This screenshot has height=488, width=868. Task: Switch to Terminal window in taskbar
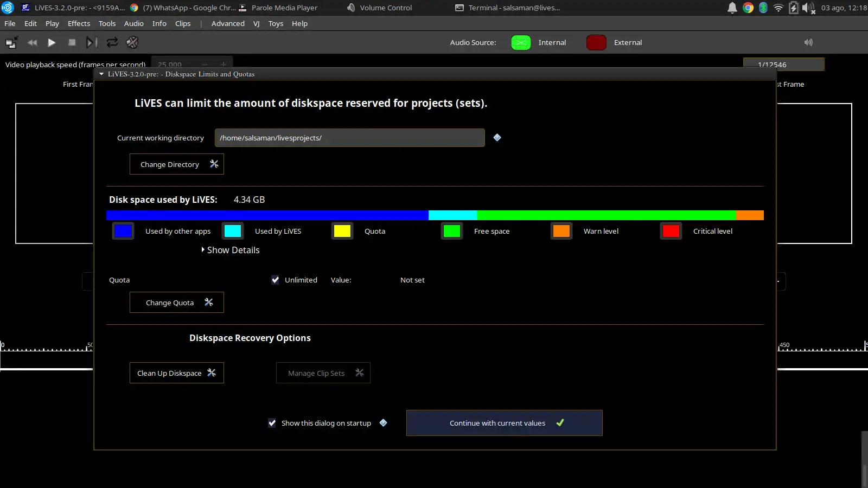coord(508,8)
